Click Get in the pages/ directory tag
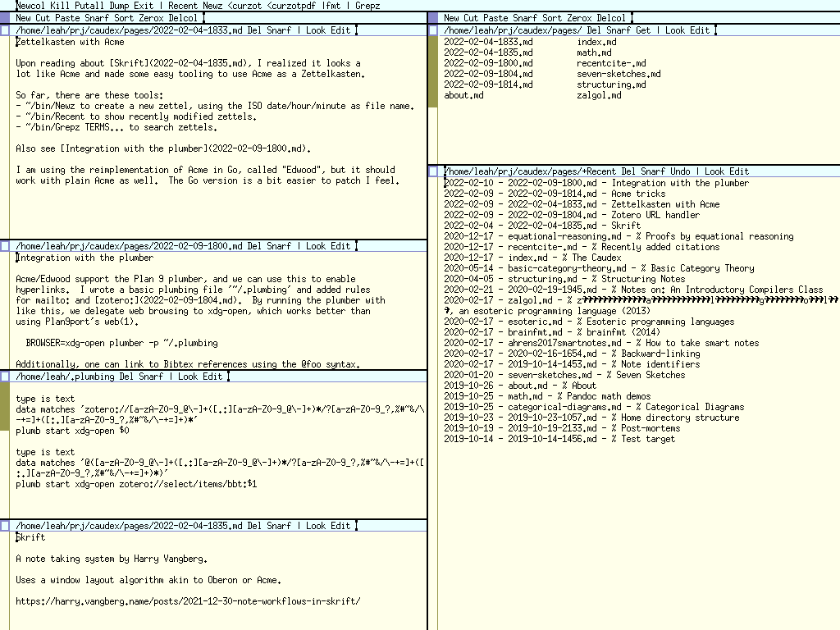The height and width of the screenshot is (630, 840). 643,30
